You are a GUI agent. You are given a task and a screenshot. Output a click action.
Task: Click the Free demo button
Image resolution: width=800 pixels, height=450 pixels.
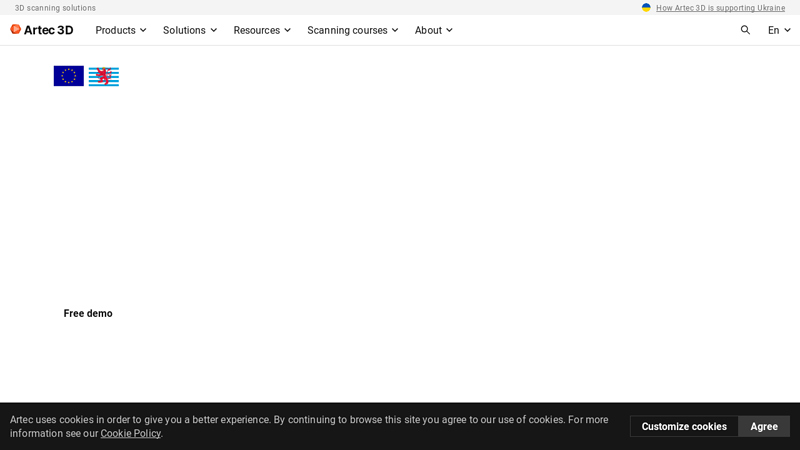(x=88, y=313)
